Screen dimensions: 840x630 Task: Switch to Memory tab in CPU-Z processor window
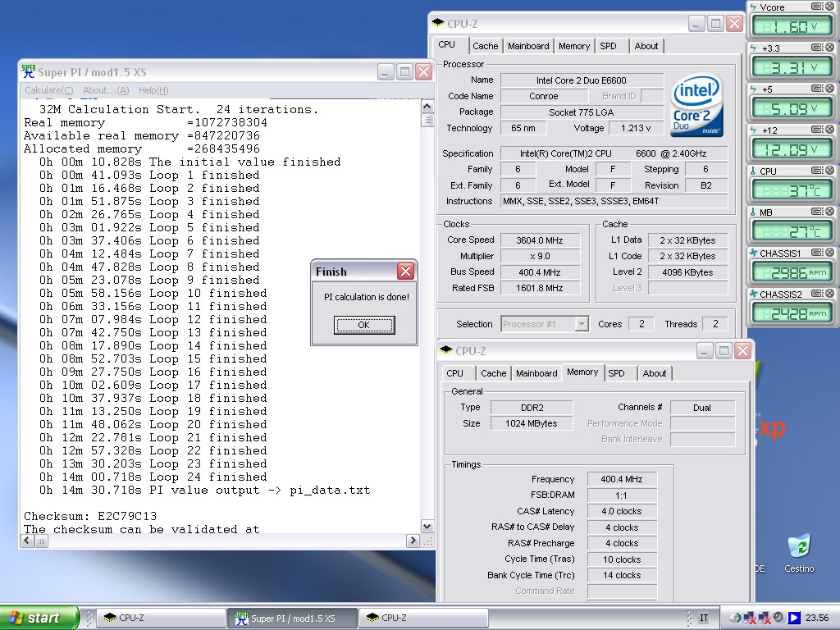(x=573, y=46)
